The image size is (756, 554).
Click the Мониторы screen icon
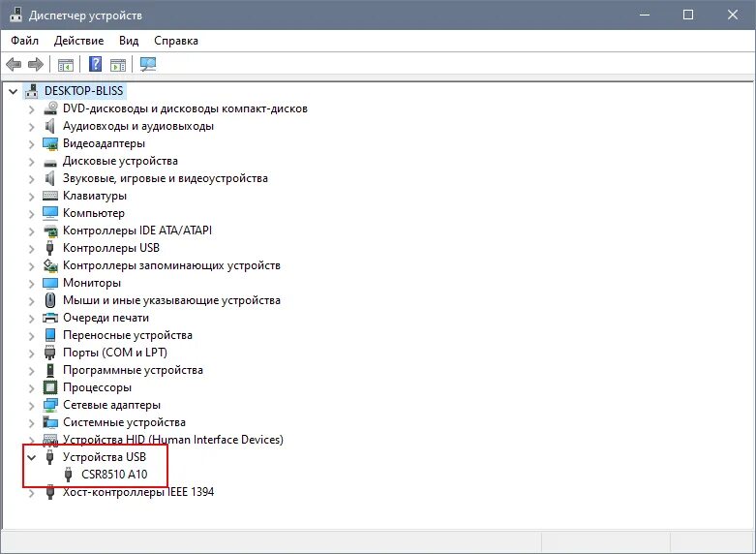(x=50, y=283)
